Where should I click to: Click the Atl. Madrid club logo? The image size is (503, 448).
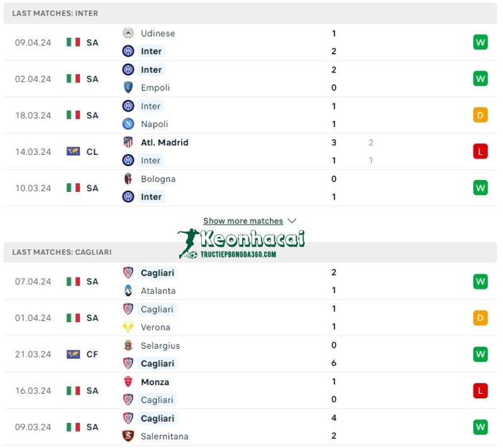coord(128,142)
